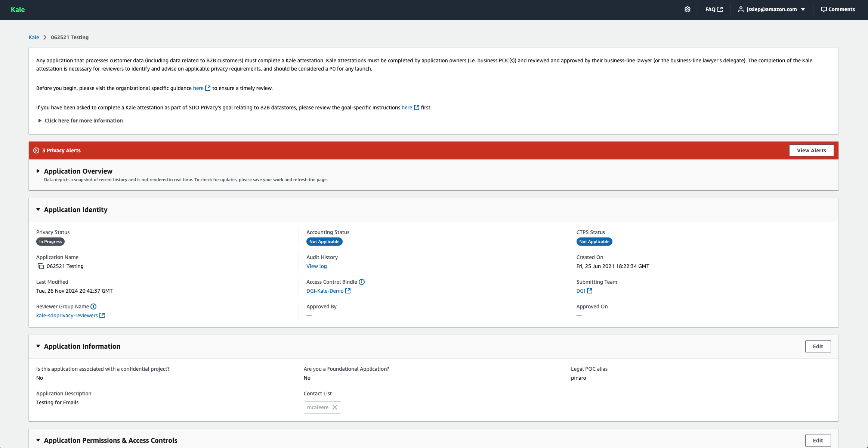
Task: Click the settings gear icon in header
Action: point(687,9)
